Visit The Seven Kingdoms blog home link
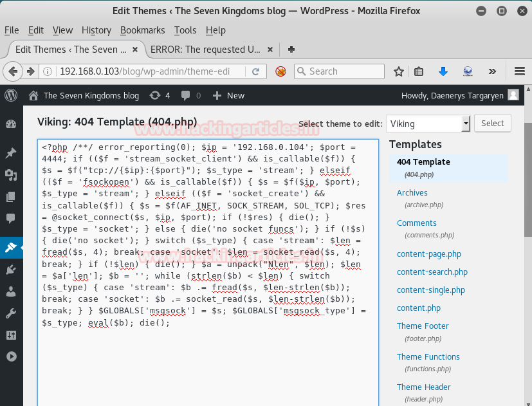The image size is (532, 406). [x=84, y=96]
